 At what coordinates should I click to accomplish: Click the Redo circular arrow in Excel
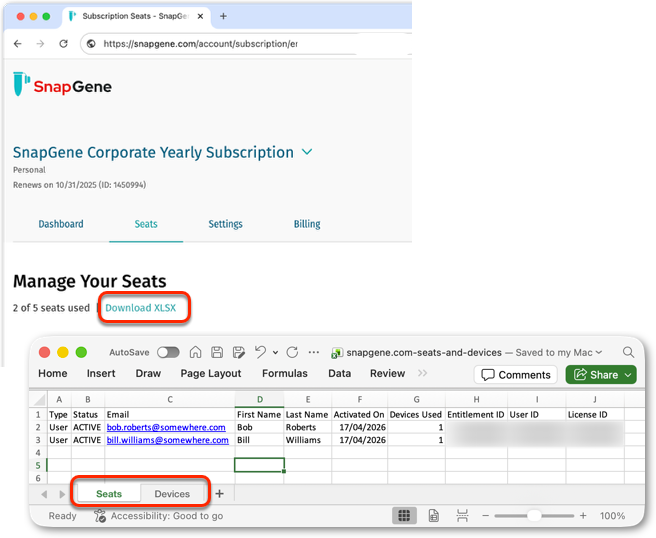[x=292, y=352]
